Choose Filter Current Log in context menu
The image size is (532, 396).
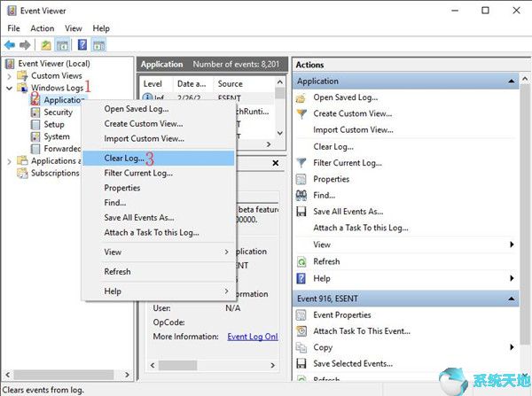[137, 173]
